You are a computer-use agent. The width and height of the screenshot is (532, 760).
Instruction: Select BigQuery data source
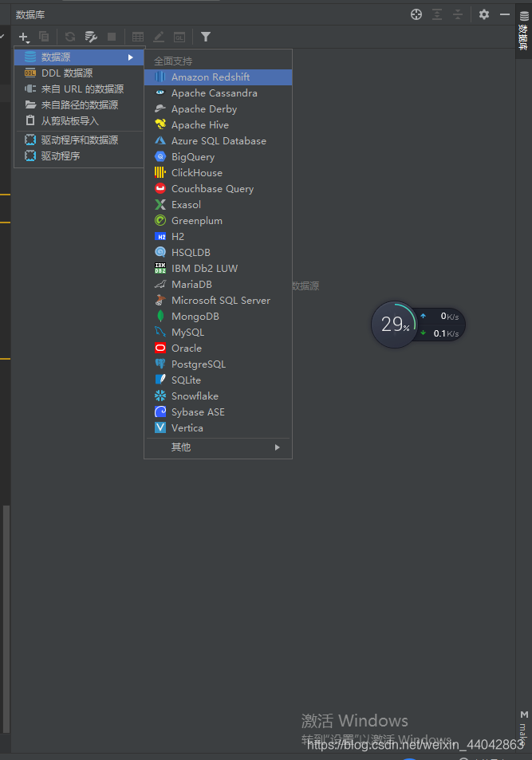[x=219, y=157]
